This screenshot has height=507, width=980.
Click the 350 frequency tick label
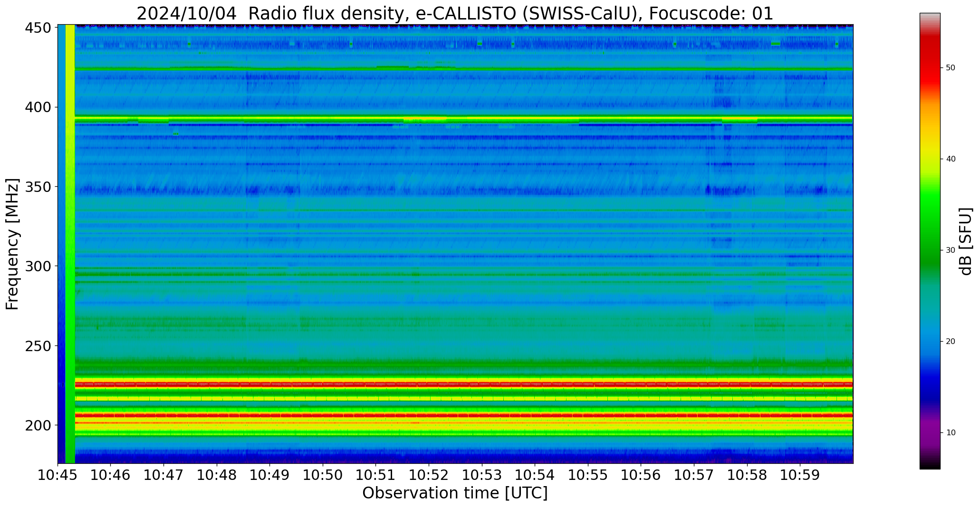38,187
